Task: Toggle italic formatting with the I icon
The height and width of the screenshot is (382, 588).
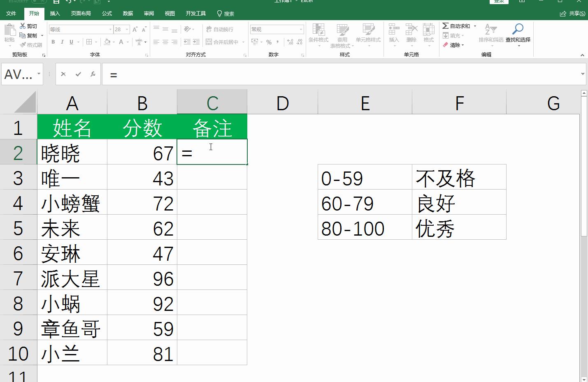Action: (x=62, y=42)
